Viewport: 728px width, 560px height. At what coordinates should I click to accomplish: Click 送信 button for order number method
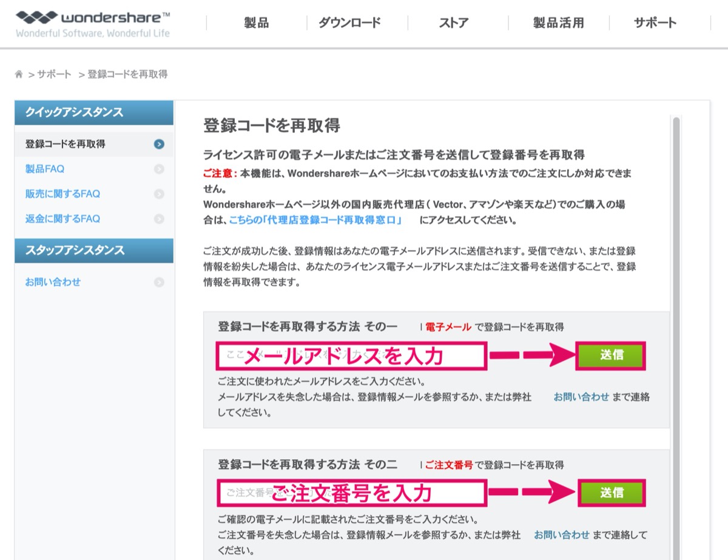[x=612, y=493]
